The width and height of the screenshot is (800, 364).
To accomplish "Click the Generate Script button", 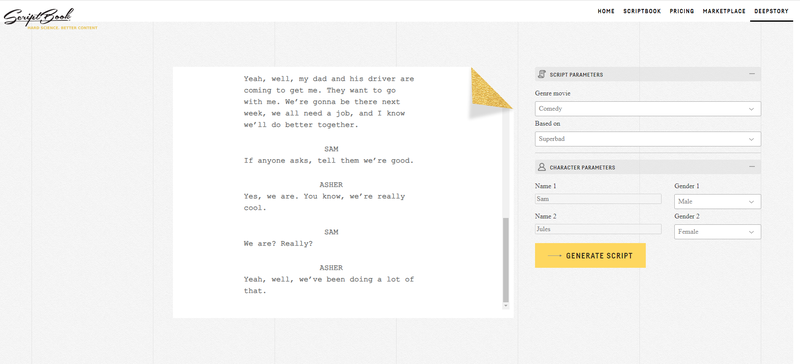I will pos(590,256).
